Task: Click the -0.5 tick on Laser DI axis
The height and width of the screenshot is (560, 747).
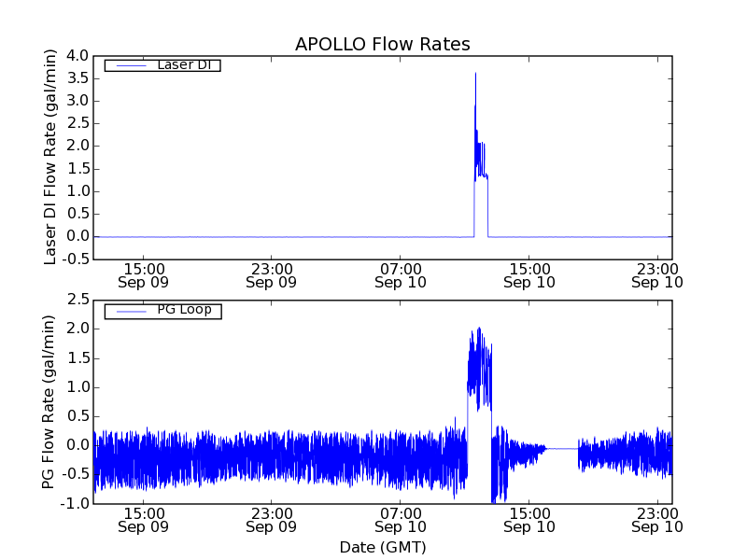Action: 75,259
